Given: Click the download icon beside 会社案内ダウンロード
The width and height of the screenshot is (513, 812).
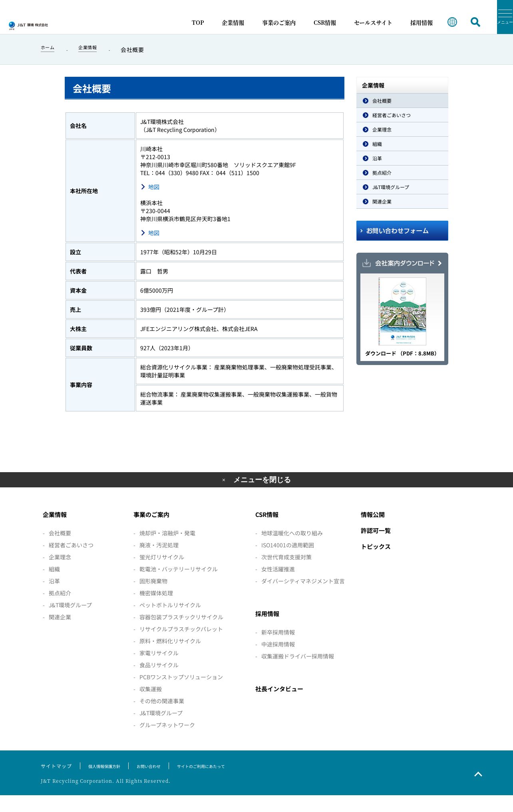Looking at the screenshot, I should pos(366,263).
